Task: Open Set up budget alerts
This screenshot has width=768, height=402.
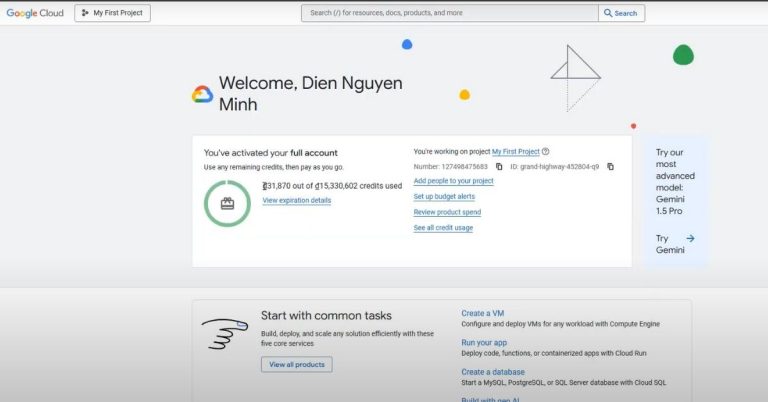Action: (x=444, y=196)
